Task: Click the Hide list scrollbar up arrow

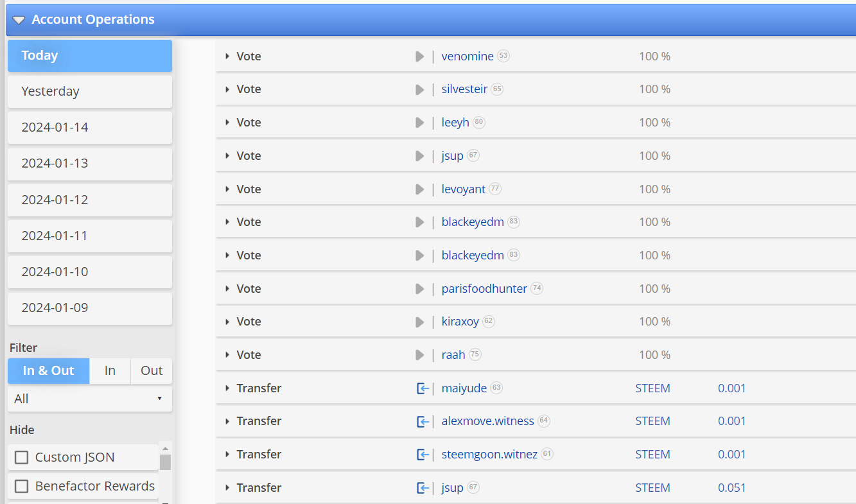Action: point(165,449)
